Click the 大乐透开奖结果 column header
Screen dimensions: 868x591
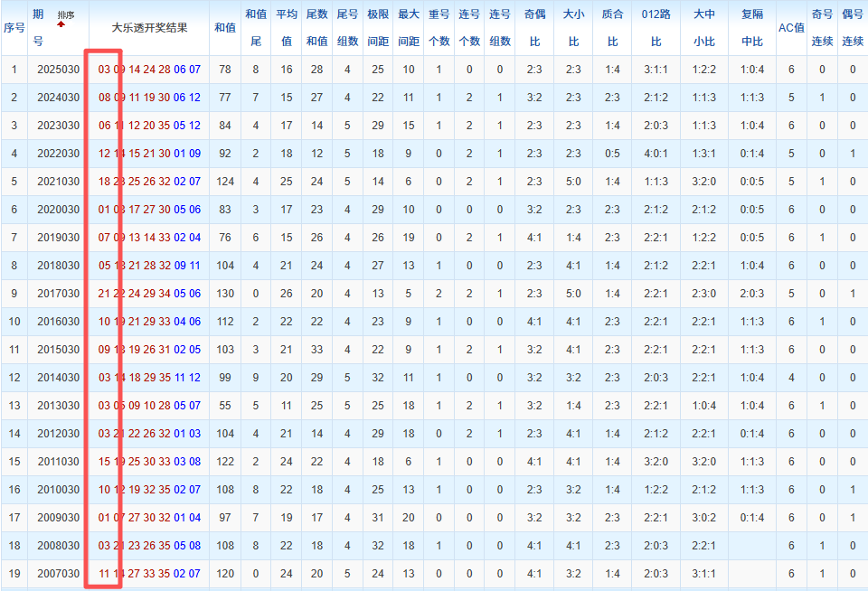(149, 28)
